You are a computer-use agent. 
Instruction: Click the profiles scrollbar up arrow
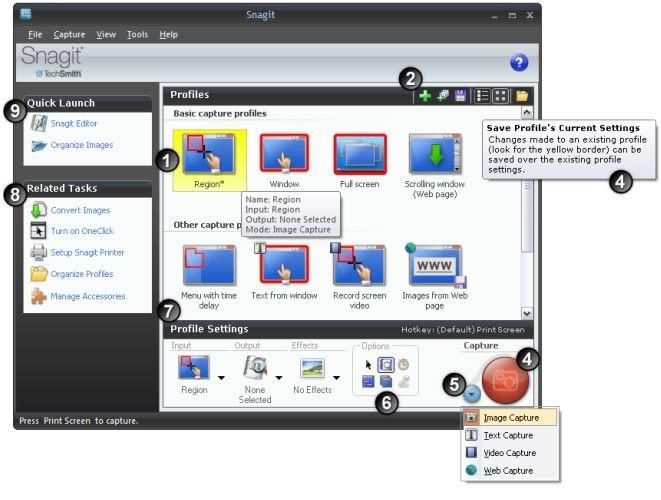click(527, 113)
